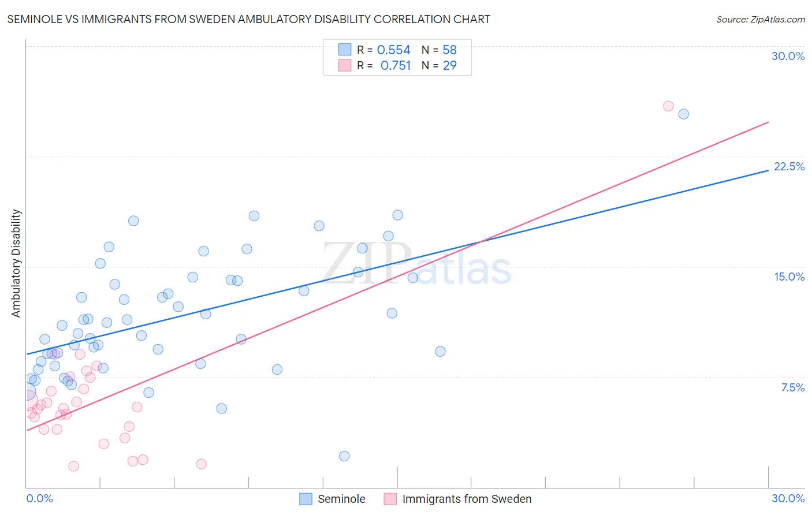
Task: Click the Immigrants from Sweden pink swatch
Action: click(390, 499)
